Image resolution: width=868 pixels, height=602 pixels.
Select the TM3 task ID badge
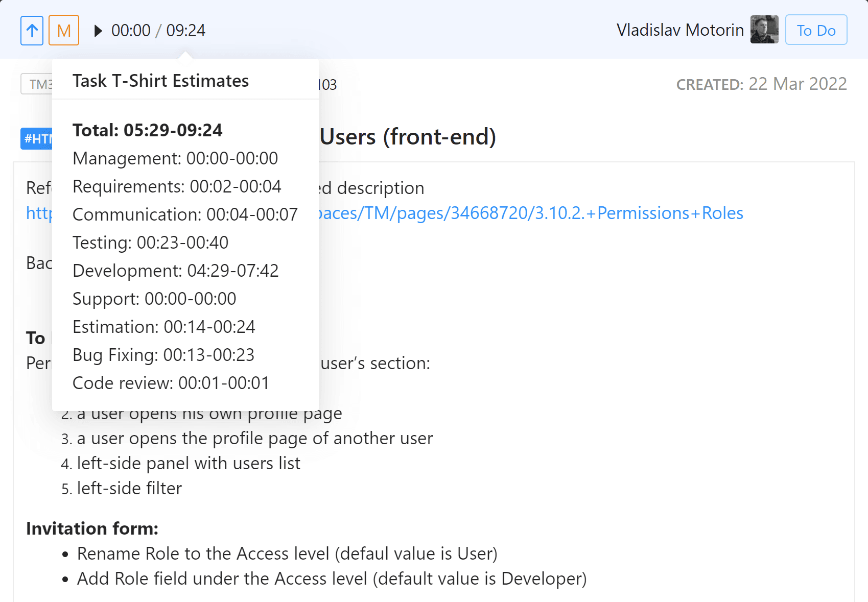tap(37, 84)
